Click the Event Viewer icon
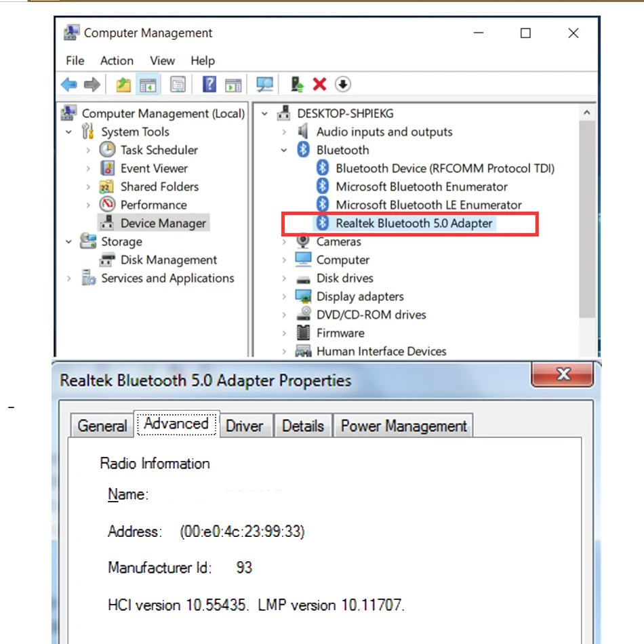This screenshot has width=644, height=644. pyautogui.click(x=107, y=168)
